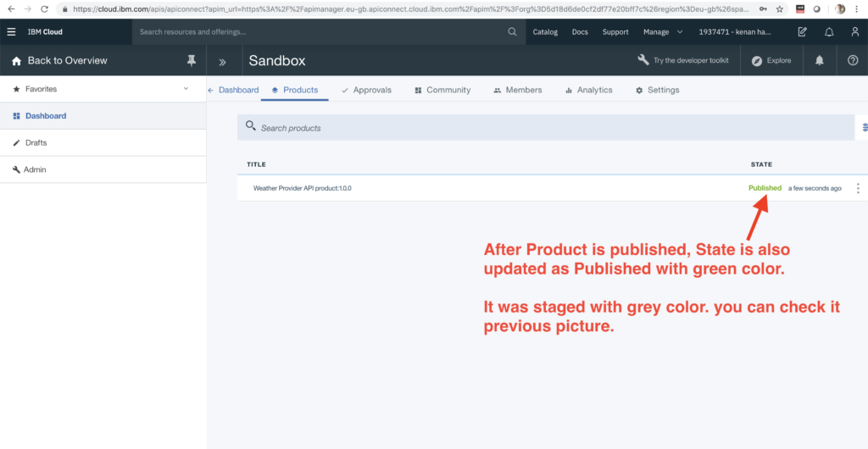This screenshot has height=449, width=868.
Task: Open Docs in the header
Action: pos(580,32)
